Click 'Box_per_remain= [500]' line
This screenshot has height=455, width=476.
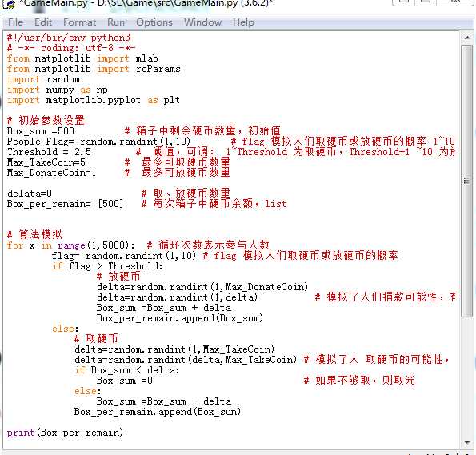pyautogui.click(x=66, y=204)
